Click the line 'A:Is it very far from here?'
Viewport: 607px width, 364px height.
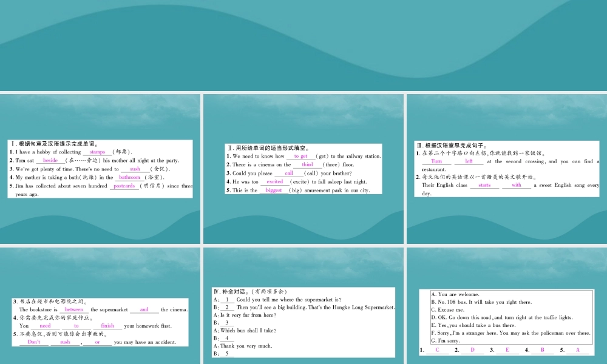click(x=245, y=315)
